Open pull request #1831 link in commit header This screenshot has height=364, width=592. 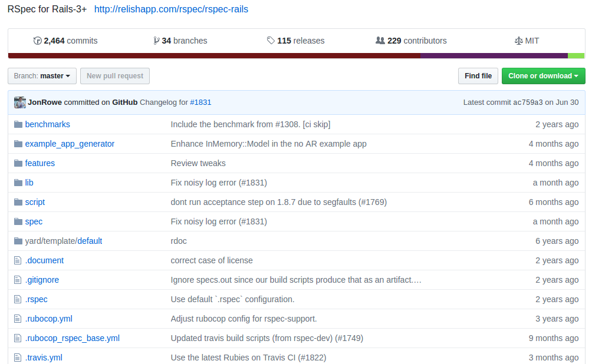point(200,102)
